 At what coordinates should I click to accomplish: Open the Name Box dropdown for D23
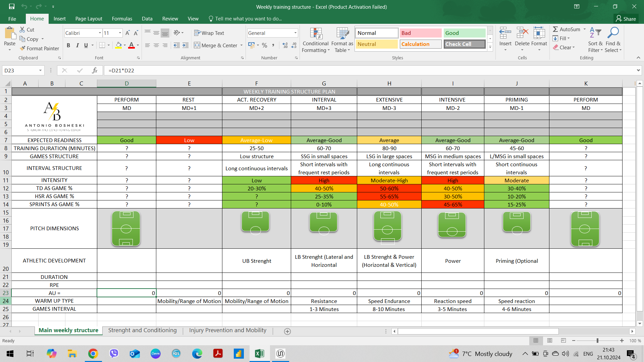pyautogui.click(x=40, y=70)
